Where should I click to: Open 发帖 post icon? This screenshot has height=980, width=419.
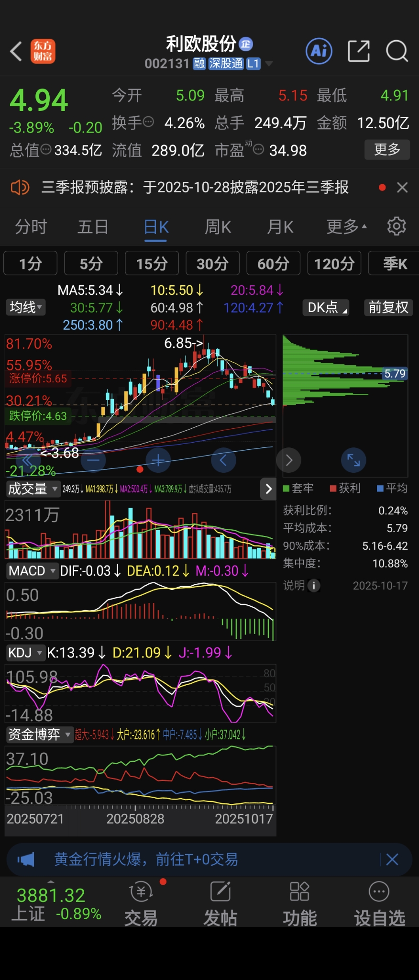point(221,903)
